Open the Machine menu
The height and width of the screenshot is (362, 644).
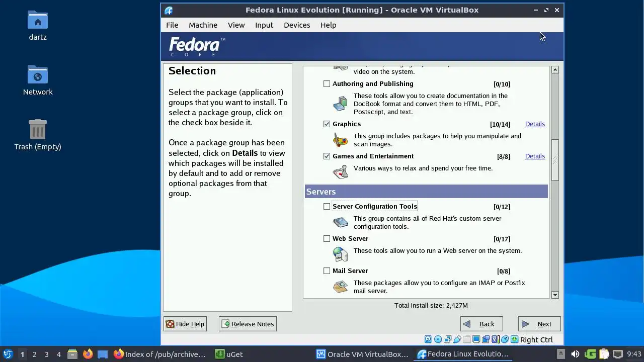[203, 25]
